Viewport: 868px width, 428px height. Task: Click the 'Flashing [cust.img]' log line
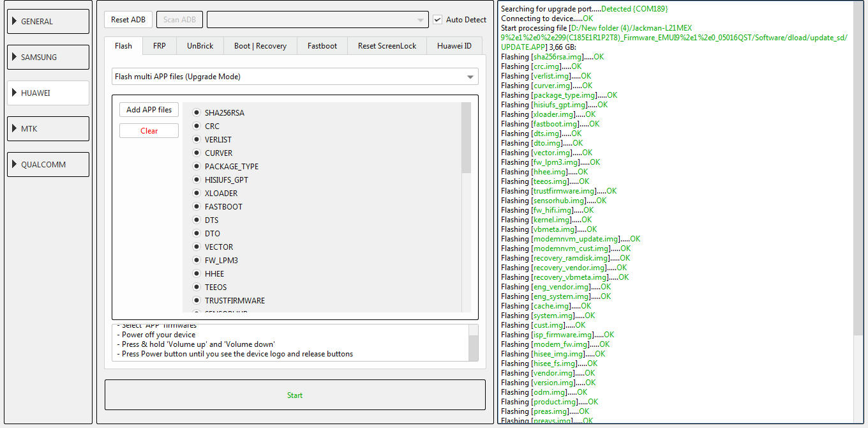pos(543,325)
